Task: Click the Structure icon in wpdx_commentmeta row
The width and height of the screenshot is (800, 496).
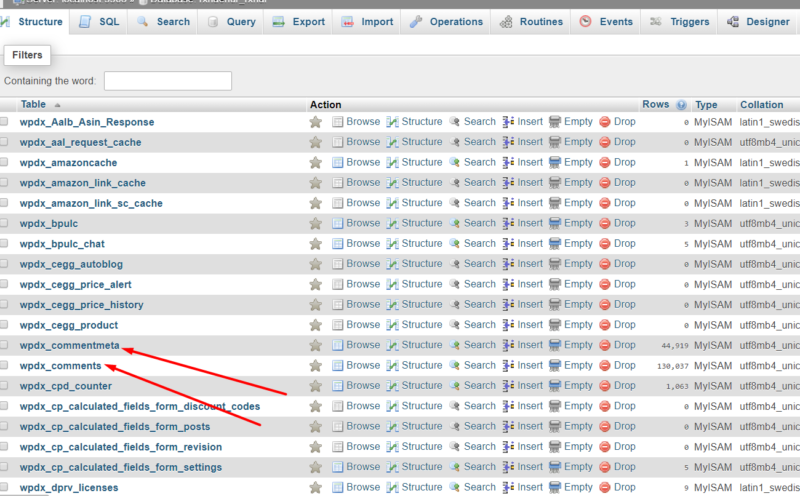Action: [392, 345]
